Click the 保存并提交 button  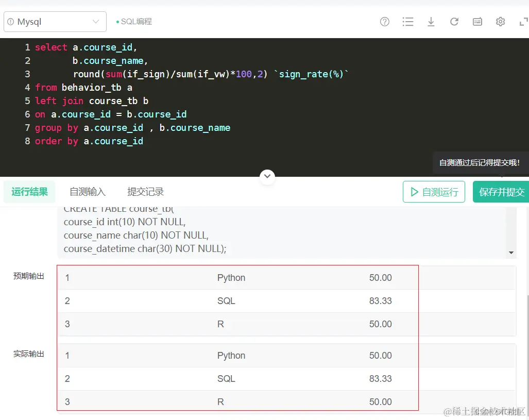coord(501,192)
